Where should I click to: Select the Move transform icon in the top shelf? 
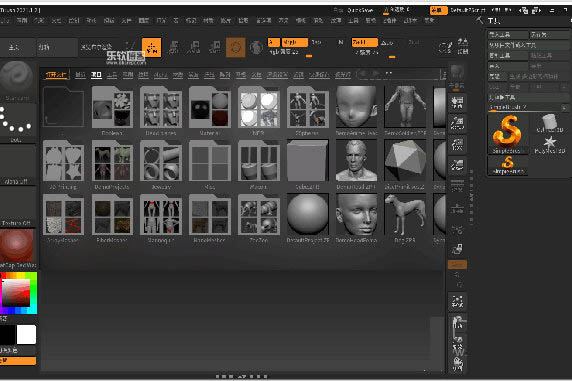tap(174, 47)
